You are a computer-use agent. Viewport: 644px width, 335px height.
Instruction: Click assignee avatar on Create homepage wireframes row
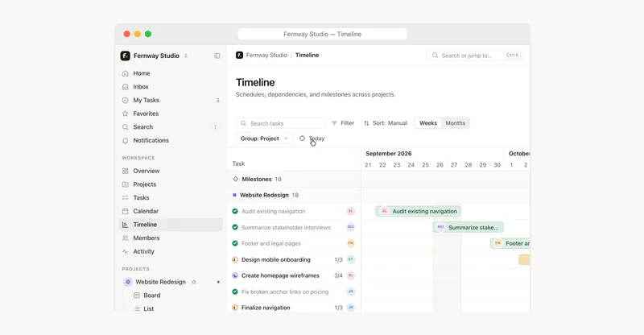351,275
